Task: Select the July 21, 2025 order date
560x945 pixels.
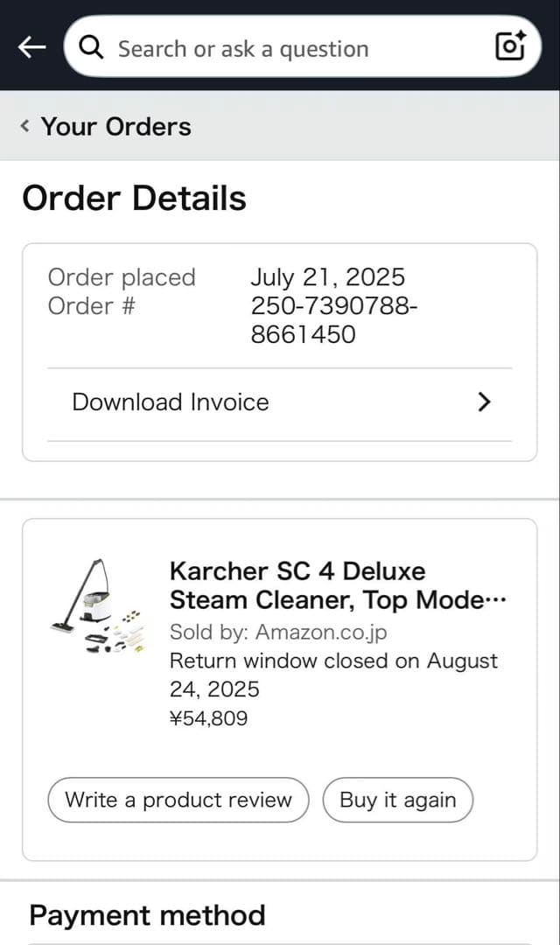Action: tap(328, 277)
